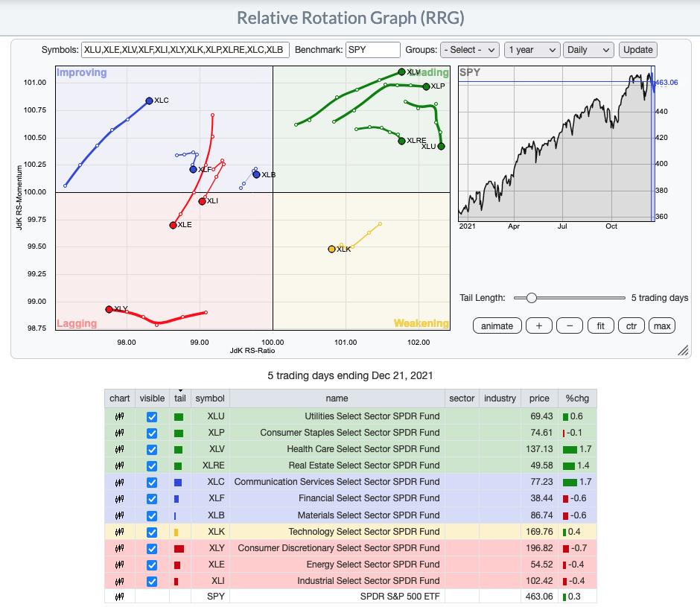Open chart icon for XLRE row

[119, 465]
